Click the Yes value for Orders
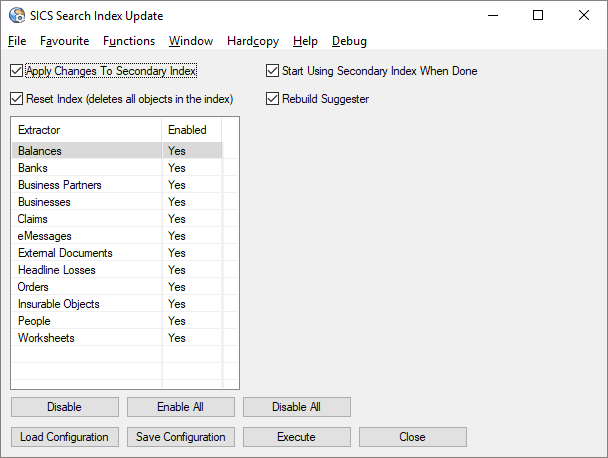Screen dimensions: 608x458 click(x=177, y=287)
